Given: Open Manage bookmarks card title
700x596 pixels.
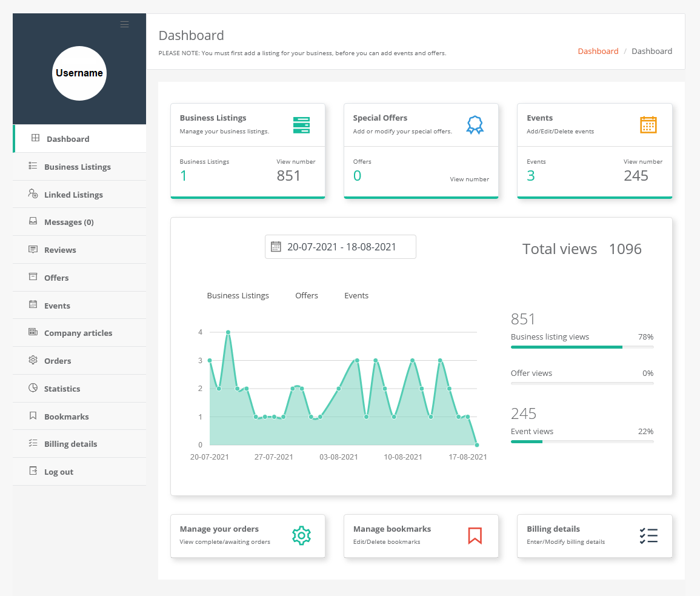Looking at the screenshot, I should [x=392, y=529].
